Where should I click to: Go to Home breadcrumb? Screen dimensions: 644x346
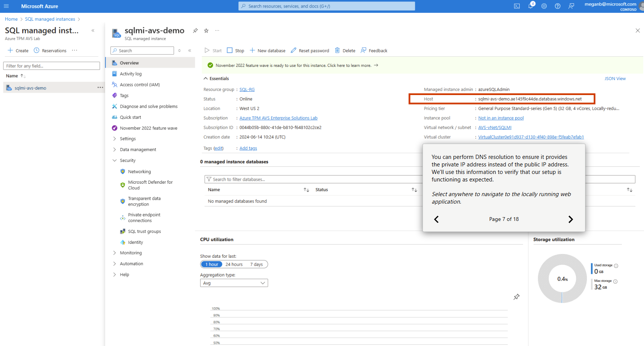(11, 19)
